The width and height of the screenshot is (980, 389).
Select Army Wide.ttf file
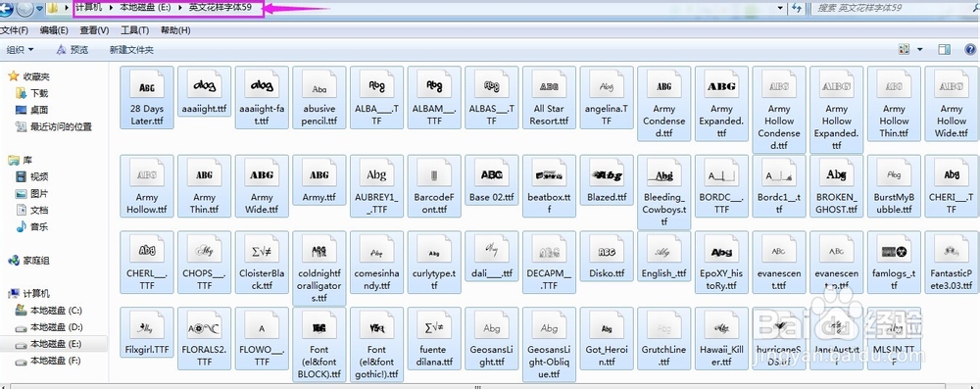pyautogui.click(x=262, y=186)
